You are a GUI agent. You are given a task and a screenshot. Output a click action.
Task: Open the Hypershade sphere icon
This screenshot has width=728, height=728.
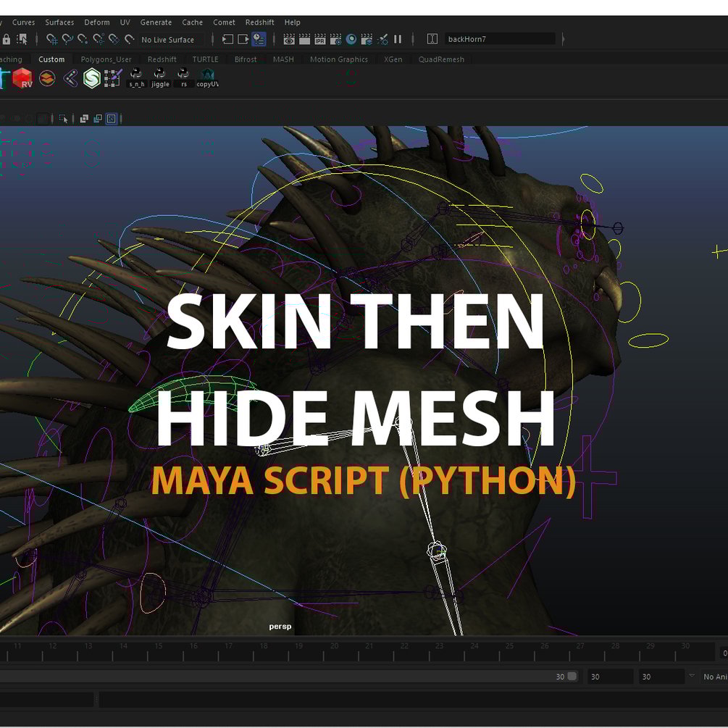pyautogui.click(x=351, y=39)
